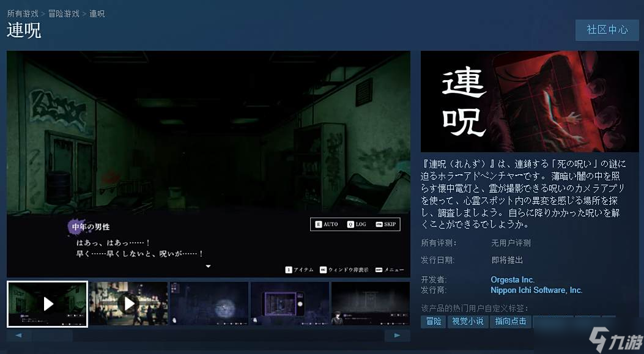
Task: Click the dialogue continue arrow below the text
Action: click(x=207, y=266)
